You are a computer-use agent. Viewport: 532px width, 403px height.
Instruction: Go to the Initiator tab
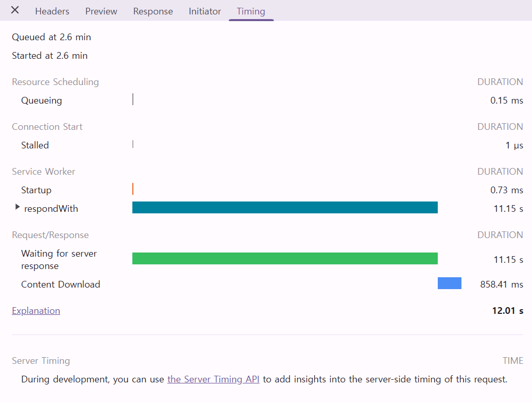[x=204, y=11]
